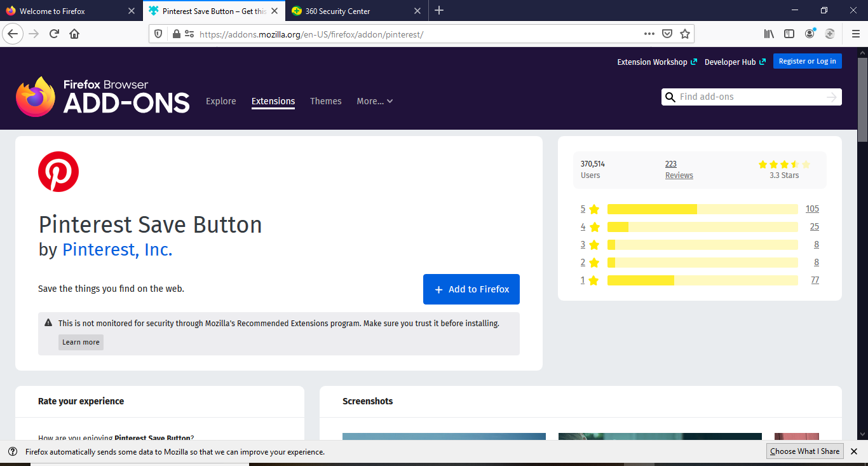Save page to Pocket icon
Viewport: 868px width, 466px height.
667,34
